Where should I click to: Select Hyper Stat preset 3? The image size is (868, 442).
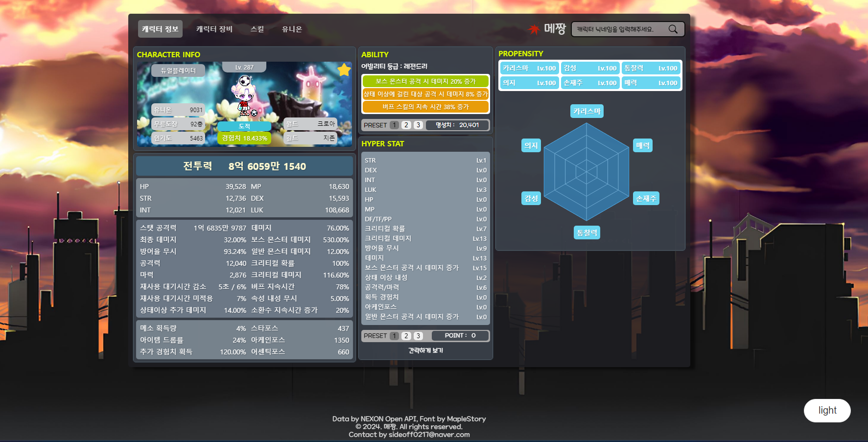[x=418, y=336]
